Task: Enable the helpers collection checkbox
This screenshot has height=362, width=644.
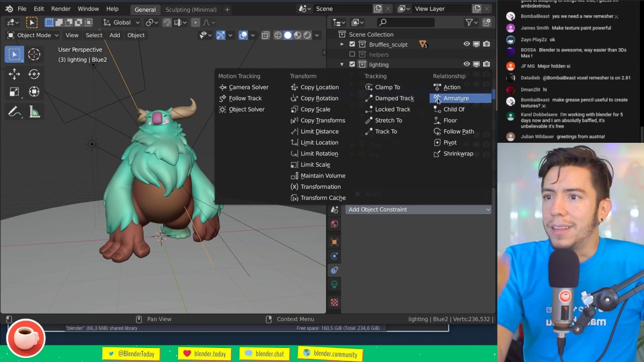Action: (x=352, y=54)
